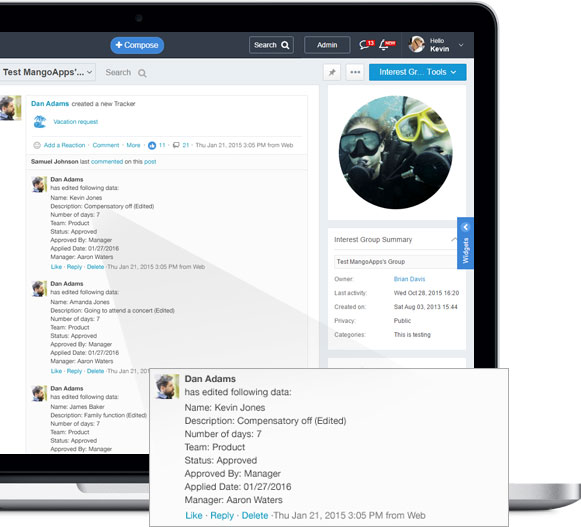Click the pin icon button

(332, 72)
